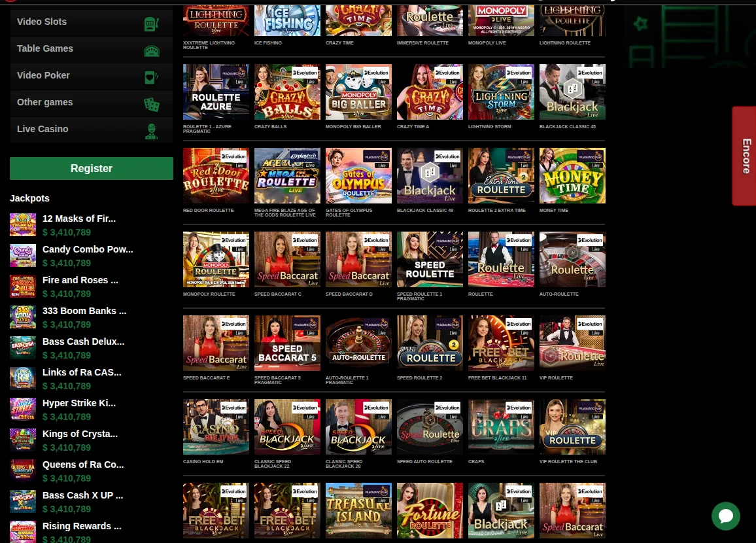Open Links of Ra jackpot icon

23,379
